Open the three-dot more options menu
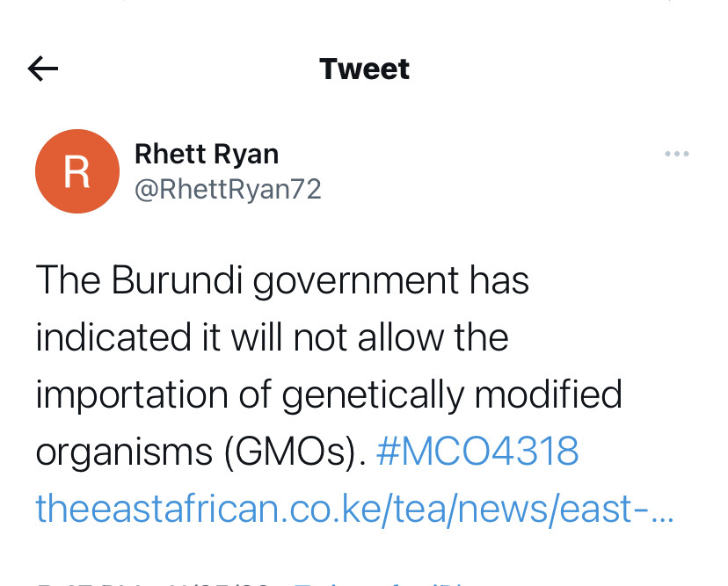Image resolution: width=728 pixels, height=586 pixels. (676, 155)
